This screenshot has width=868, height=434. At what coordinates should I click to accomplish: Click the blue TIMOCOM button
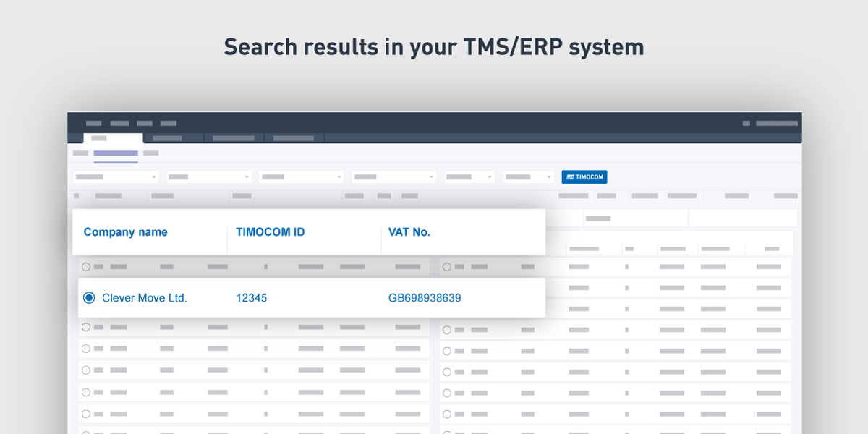coord(584,177)
